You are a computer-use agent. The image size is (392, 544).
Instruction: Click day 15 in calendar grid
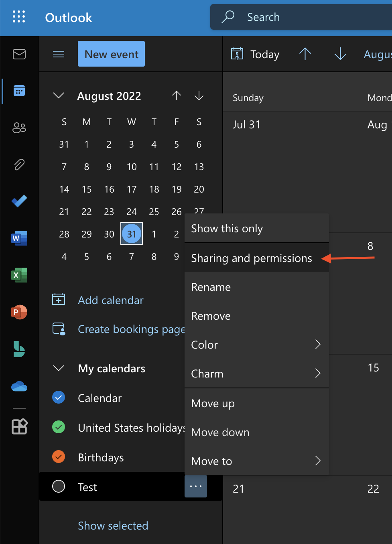point(373,367)
